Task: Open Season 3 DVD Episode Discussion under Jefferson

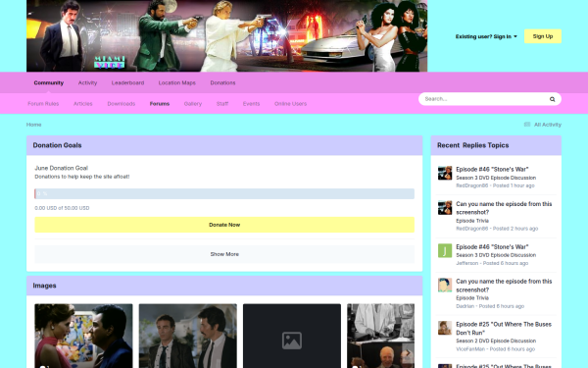Action: [496, 255]
